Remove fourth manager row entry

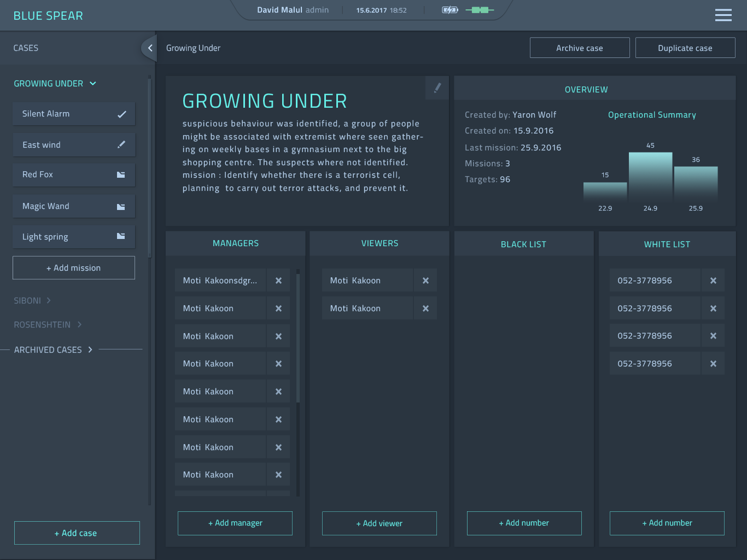[278, 364]
